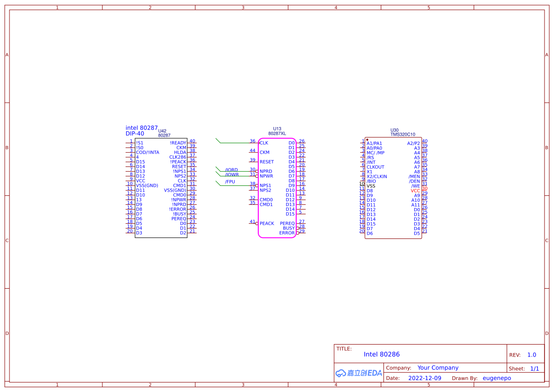Click the /IORD net label

pos(231,170)
